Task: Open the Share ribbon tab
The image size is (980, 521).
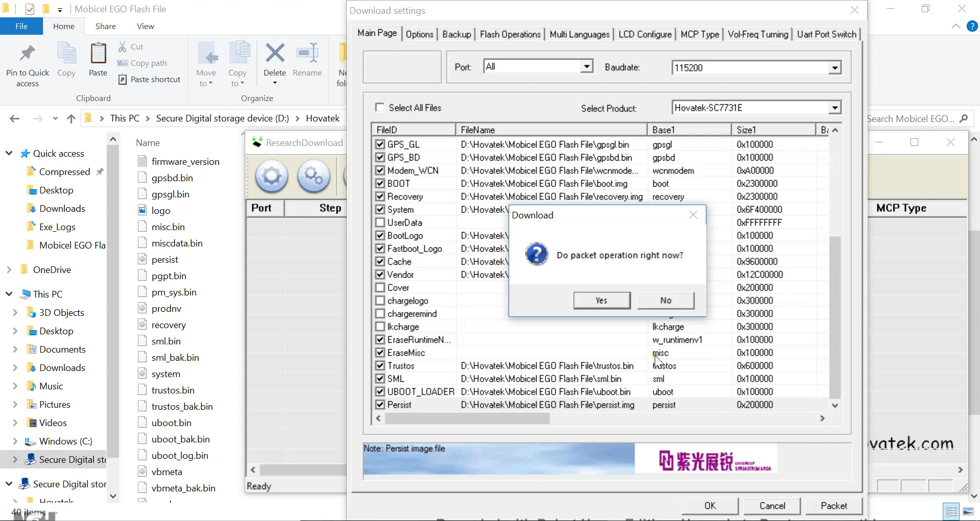Action: click(106, 26)
